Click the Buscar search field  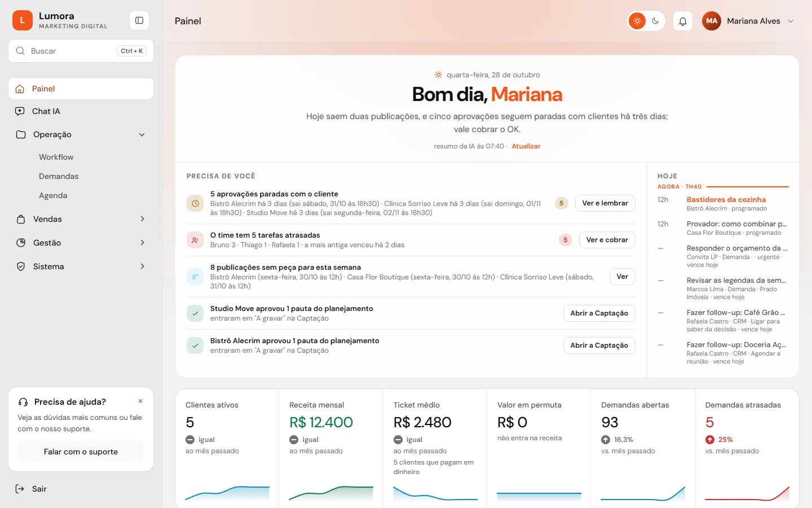pyautogui.click(x=81, y=51)
